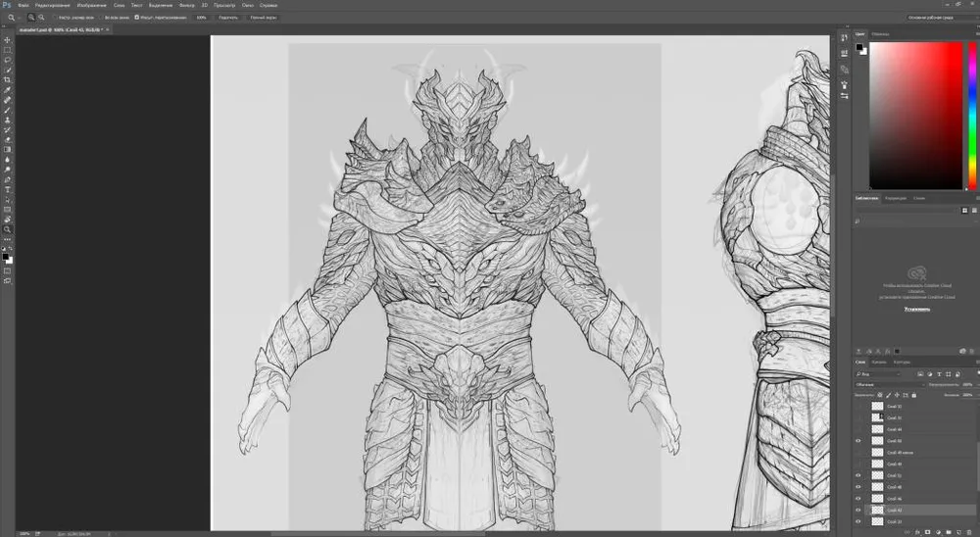This screenshot has width=980, height=537.
Task: Click the zoom in magnifier in options bar
Action: (x=31, y=18)
